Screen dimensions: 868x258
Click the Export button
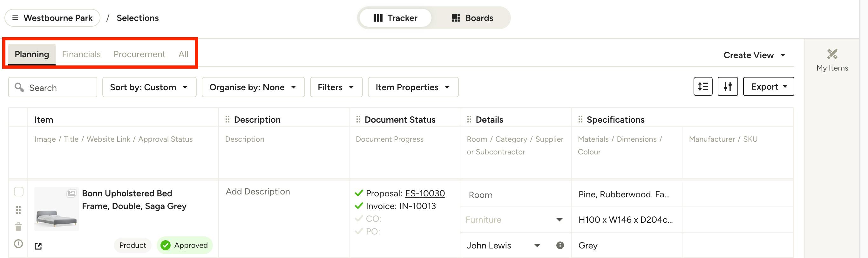coord(768,86)
